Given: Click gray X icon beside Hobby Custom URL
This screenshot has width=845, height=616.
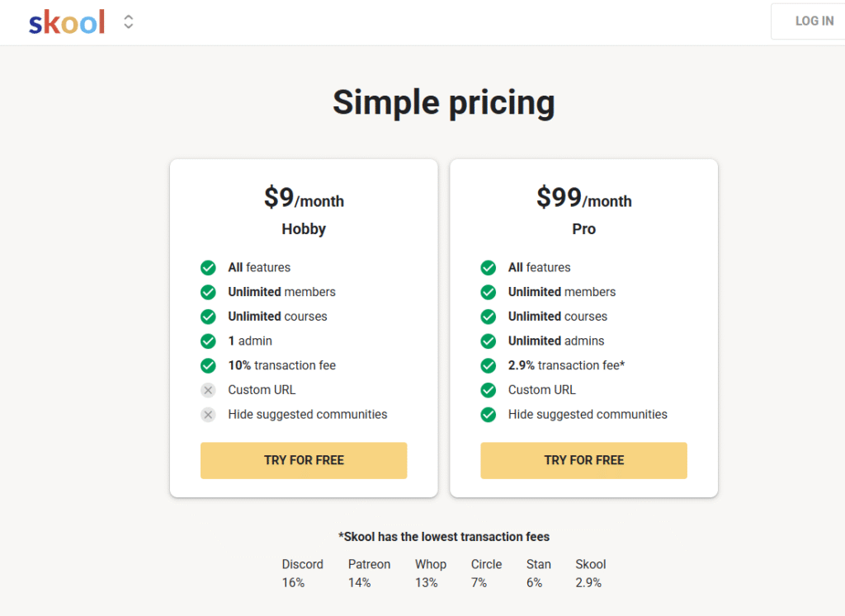Looking at the screenshot, I should click(x=208, y=390).
